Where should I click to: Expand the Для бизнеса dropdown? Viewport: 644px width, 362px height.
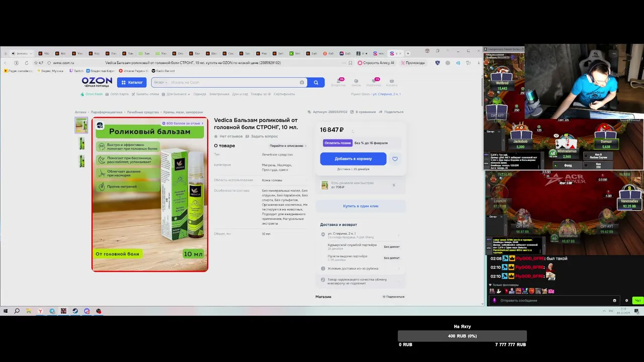click(177, 94)
